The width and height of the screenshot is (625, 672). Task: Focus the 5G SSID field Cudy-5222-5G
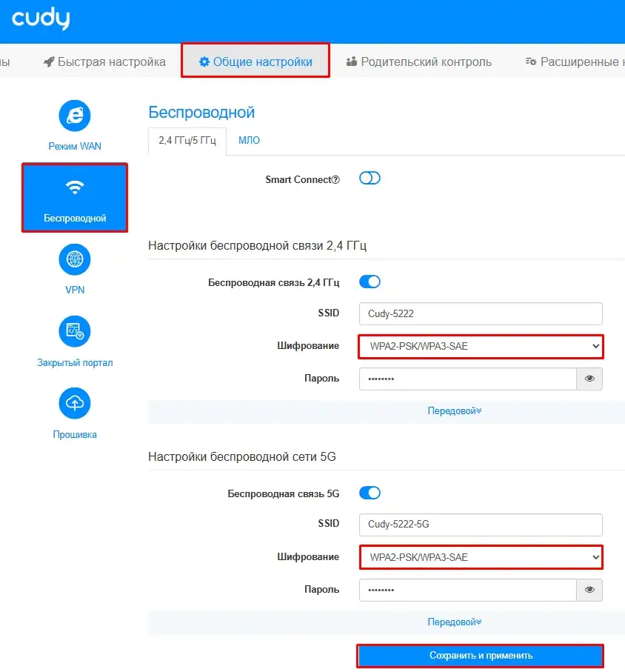(x=481, y=525)
